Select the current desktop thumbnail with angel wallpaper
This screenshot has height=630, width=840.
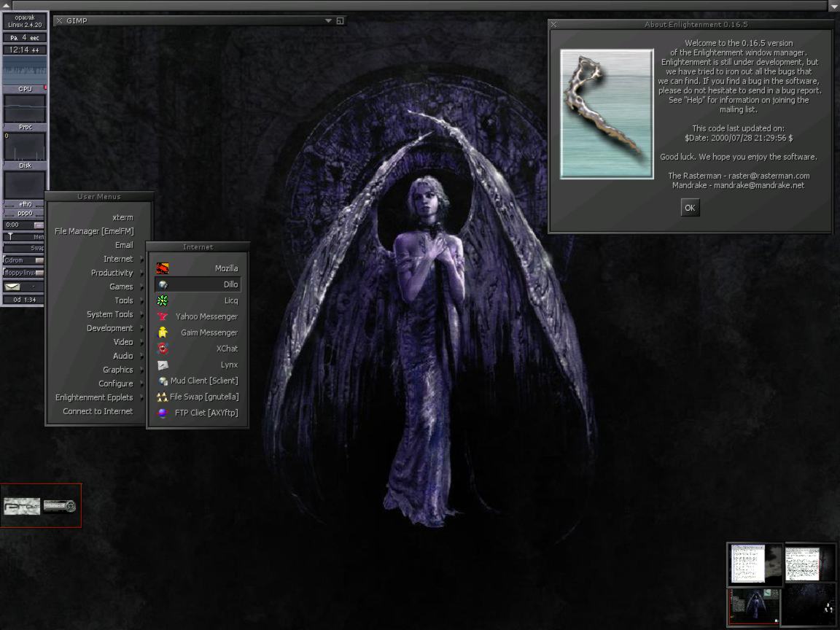point(754,607)
